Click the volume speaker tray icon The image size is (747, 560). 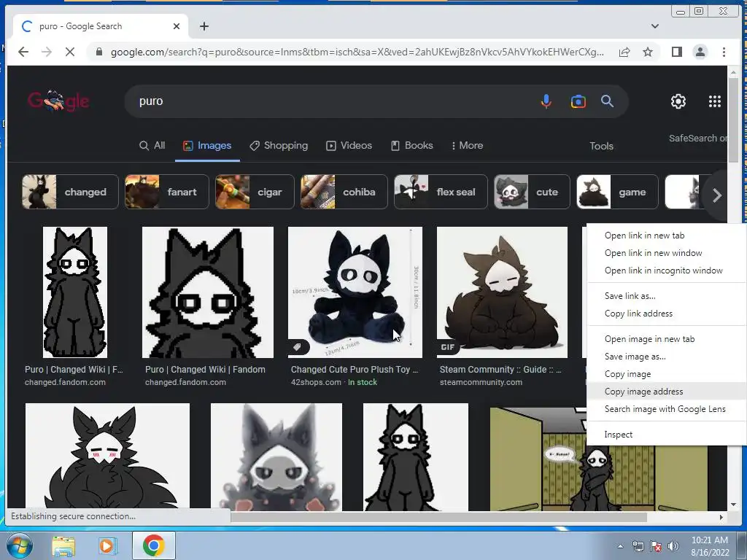[673, 546]
